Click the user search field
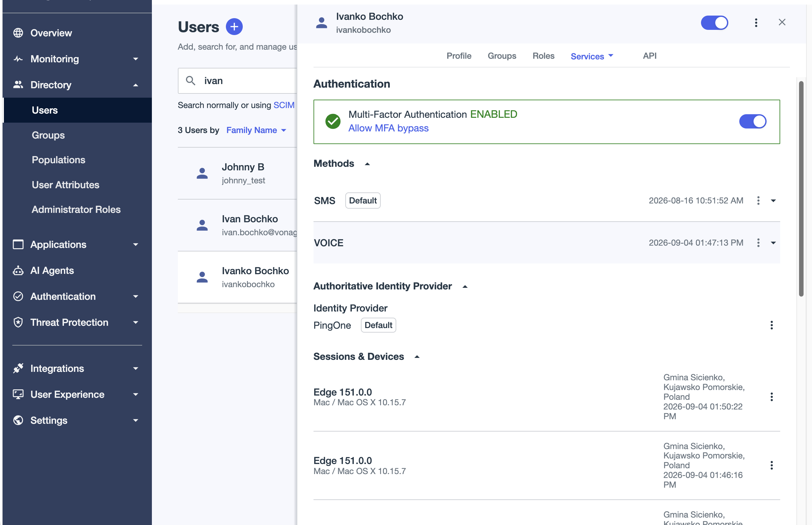This screenshot has width=812, height=525. tap(238, 81)
